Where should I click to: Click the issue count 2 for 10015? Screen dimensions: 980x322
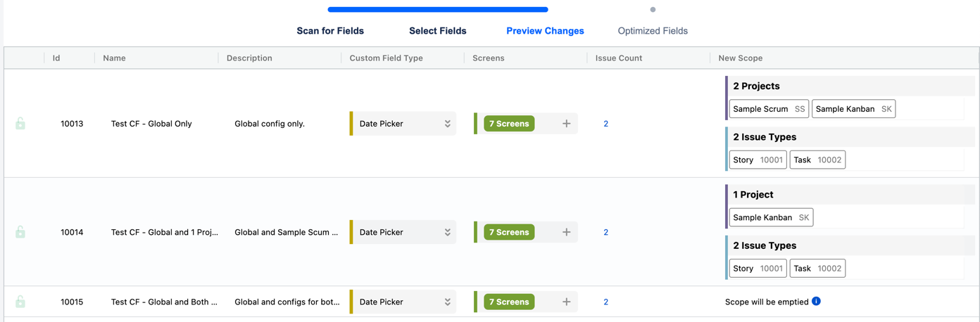click(x=605, y=302)
